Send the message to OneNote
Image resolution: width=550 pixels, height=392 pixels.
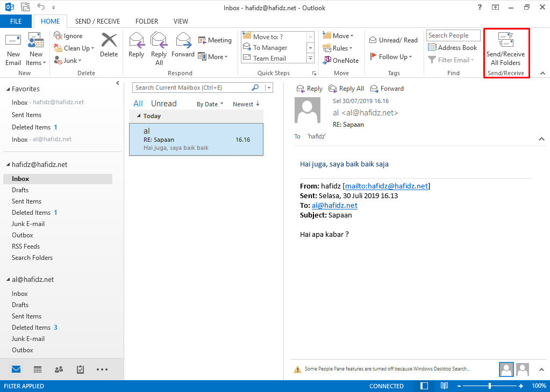[x=341, y=60]
